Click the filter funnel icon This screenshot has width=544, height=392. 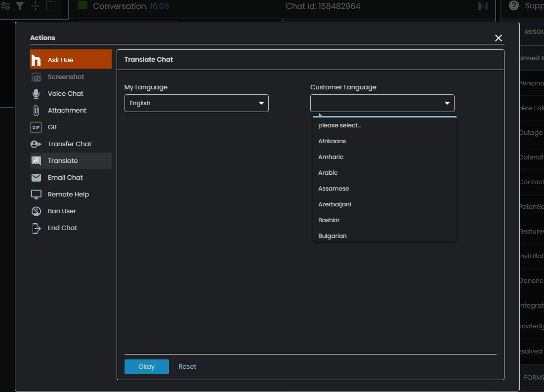pyautogui.click(x=20, y=6)
